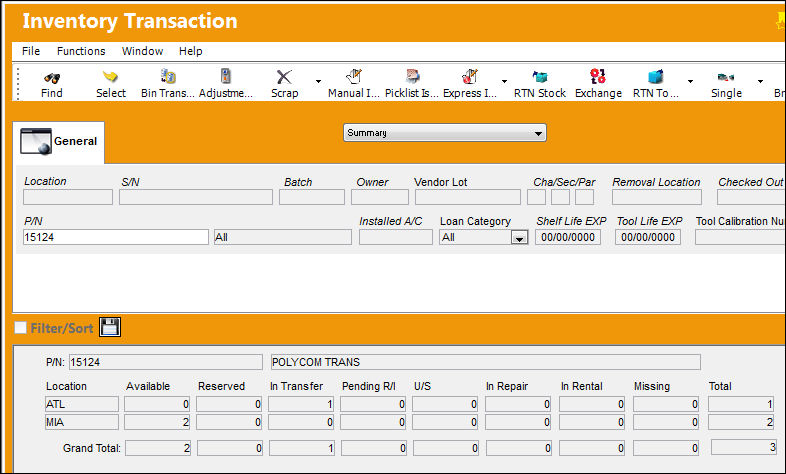Expand the Express Issue dropdown arrow
Viewport: 786px width, 474px height.
[x=504, y=81]
